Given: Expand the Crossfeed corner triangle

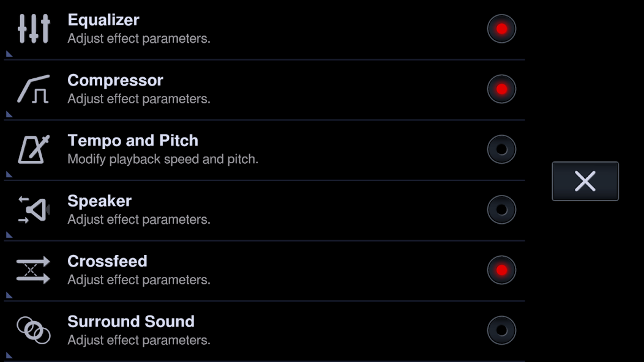Looking at the screenshot, I should coord(9,295).
